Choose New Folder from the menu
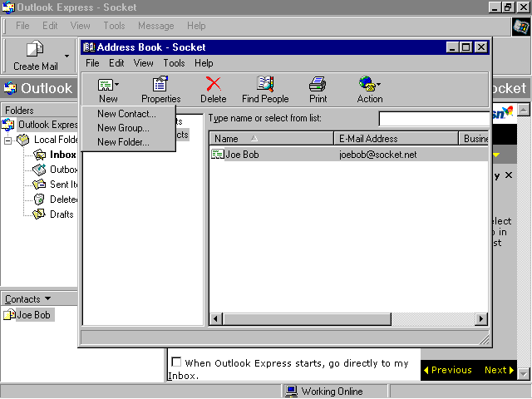This screenshot has height=399, width=532. coord(123,142)
